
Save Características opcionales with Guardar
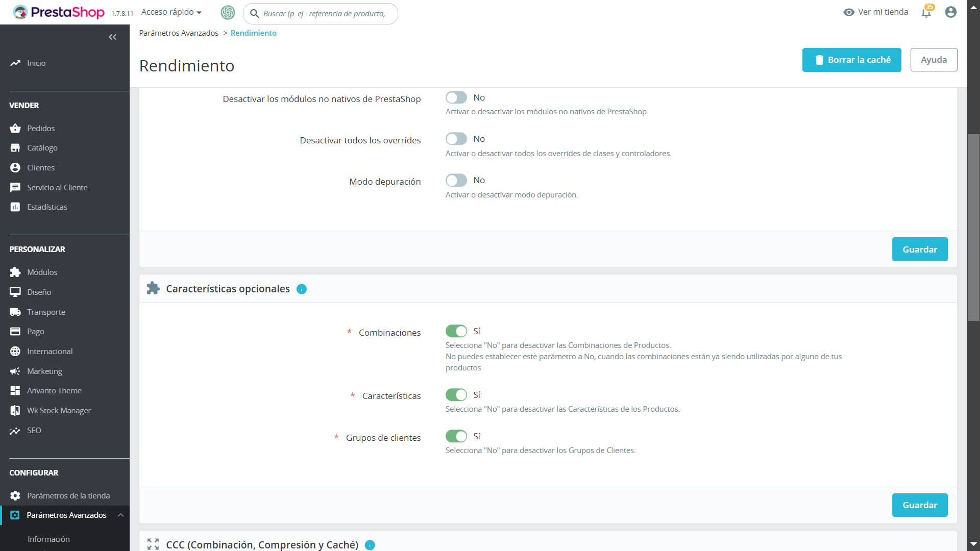tap(919, 505)
